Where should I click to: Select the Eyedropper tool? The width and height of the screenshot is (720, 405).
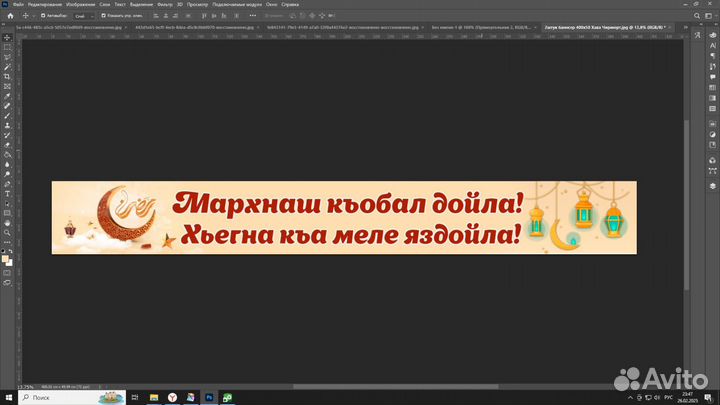pyautogui.click(x=7, y=96)
